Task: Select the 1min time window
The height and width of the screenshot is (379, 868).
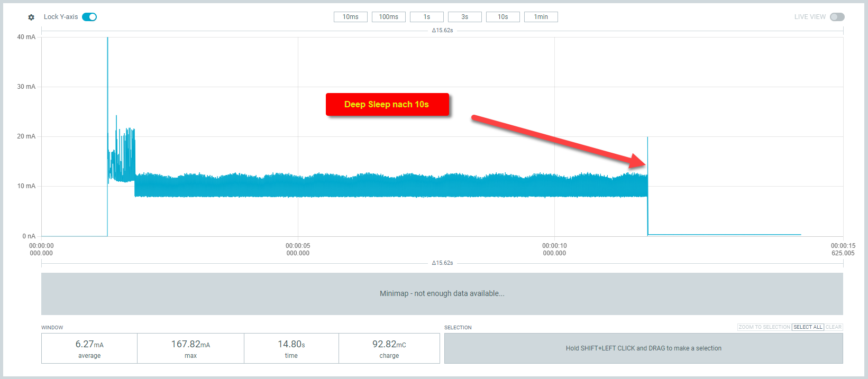Action: coord(541,17)
